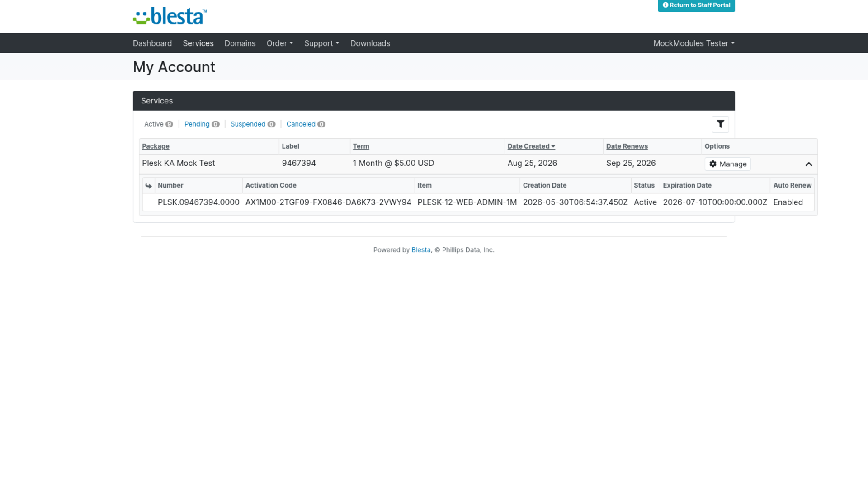Viewport: 868px width, 488px height.
Task: Sort by Date Renews column header
Action: [627, 146]
